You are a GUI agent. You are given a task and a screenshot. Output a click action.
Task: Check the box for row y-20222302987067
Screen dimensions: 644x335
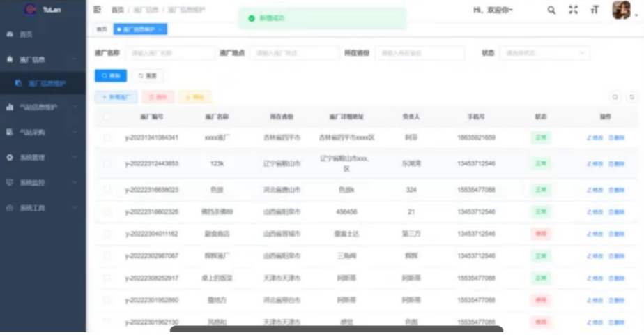coord(107,256)
